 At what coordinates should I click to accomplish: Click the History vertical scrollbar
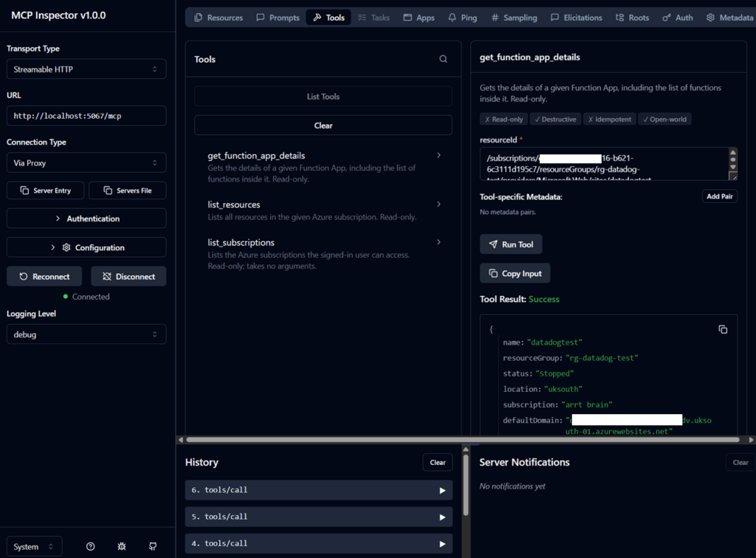[x=466, y=485]
